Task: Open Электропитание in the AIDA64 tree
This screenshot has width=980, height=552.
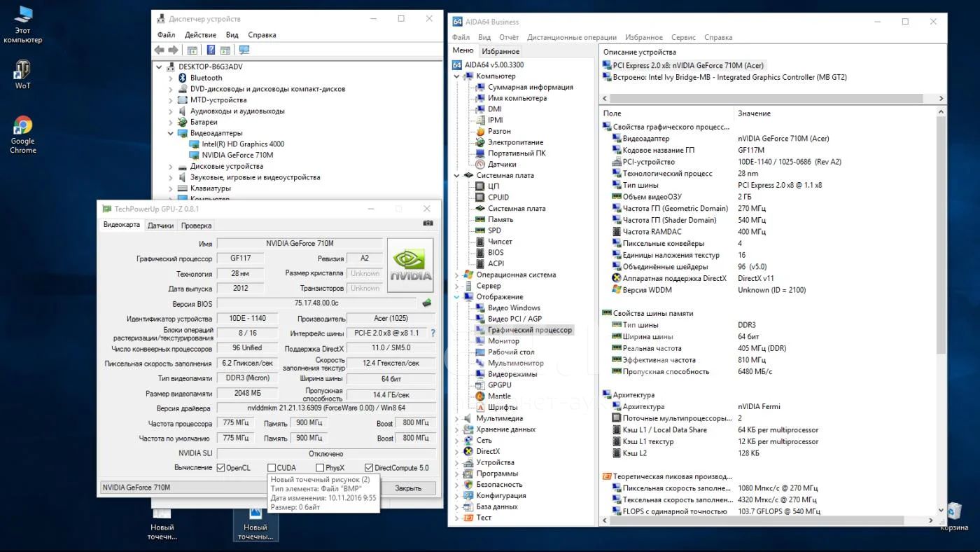Action: tap(515, 142)
